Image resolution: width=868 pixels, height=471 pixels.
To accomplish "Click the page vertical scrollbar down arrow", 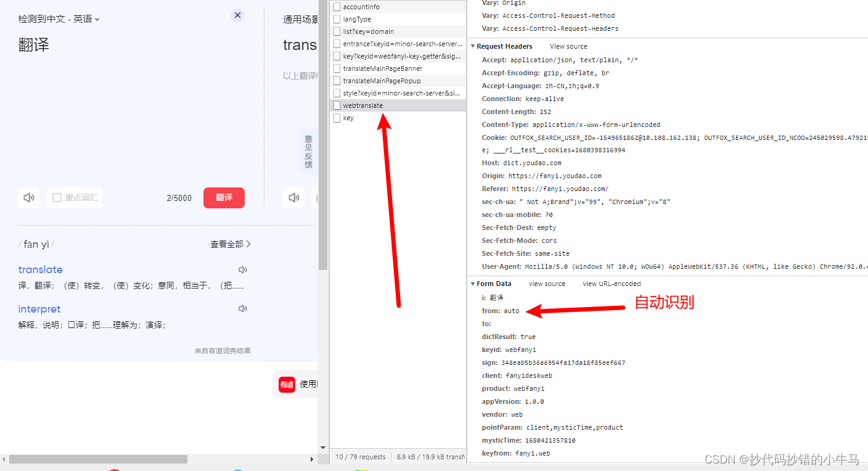I will click(322, 448).
